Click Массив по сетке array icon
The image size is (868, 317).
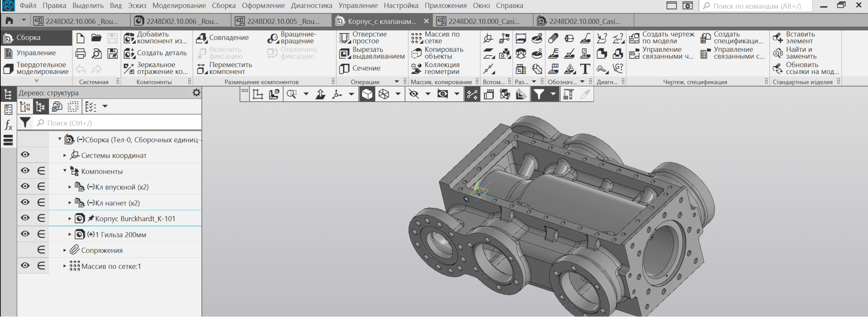(417, 38)
